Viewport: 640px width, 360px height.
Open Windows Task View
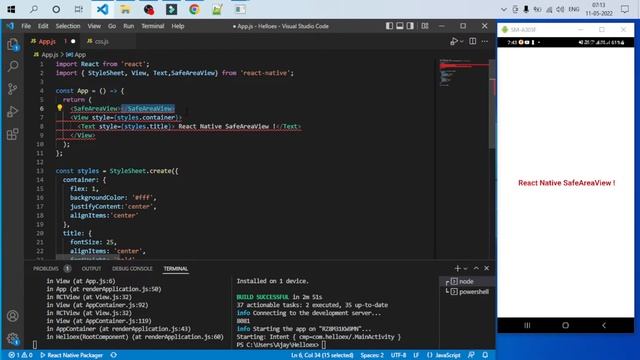(x=79, y=9)
